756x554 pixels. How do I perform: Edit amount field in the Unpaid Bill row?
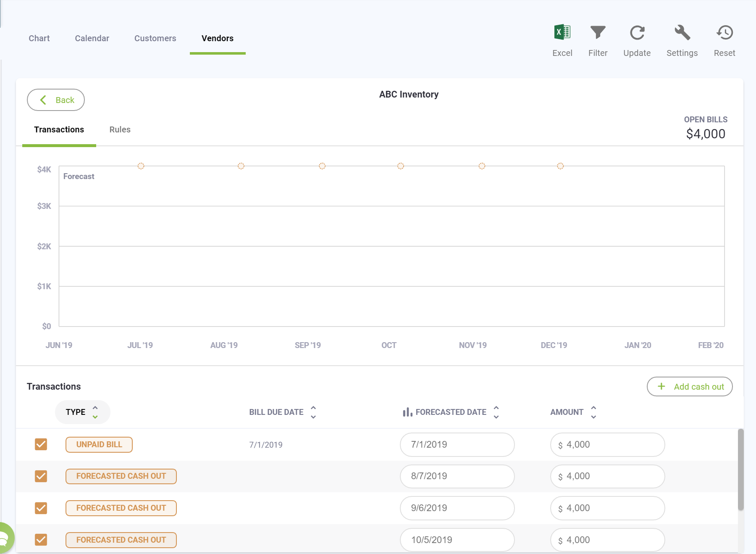[608, 445]
